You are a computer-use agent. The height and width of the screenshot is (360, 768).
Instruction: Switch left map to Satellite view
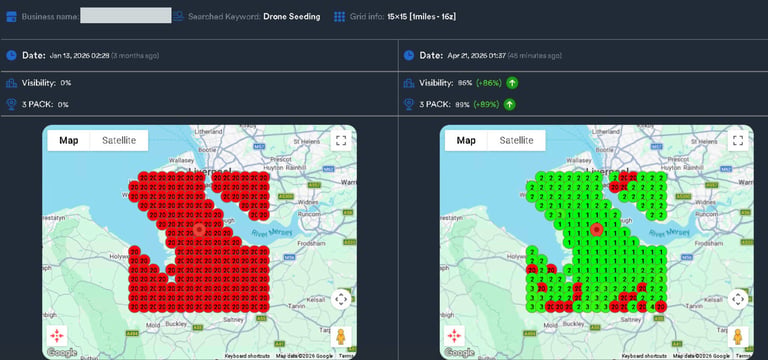(x=119, y=141)
